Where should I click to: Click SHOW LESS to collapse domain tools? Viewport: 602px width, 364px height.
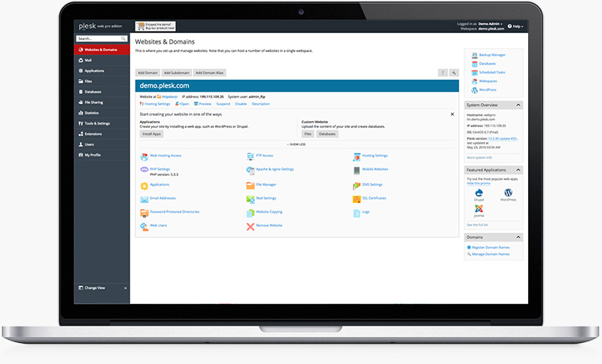pos(296,144)
